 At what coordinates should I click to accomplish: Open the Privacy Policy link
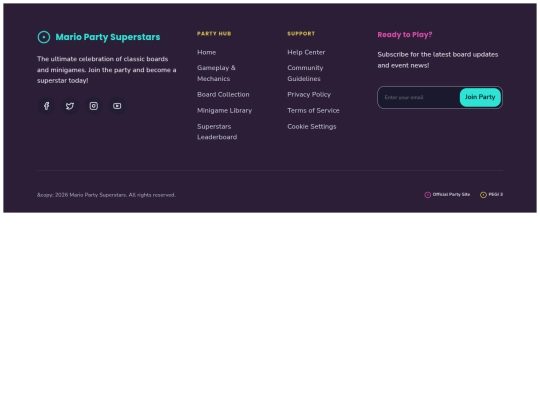pyautogui.click(x=309, y=94)
